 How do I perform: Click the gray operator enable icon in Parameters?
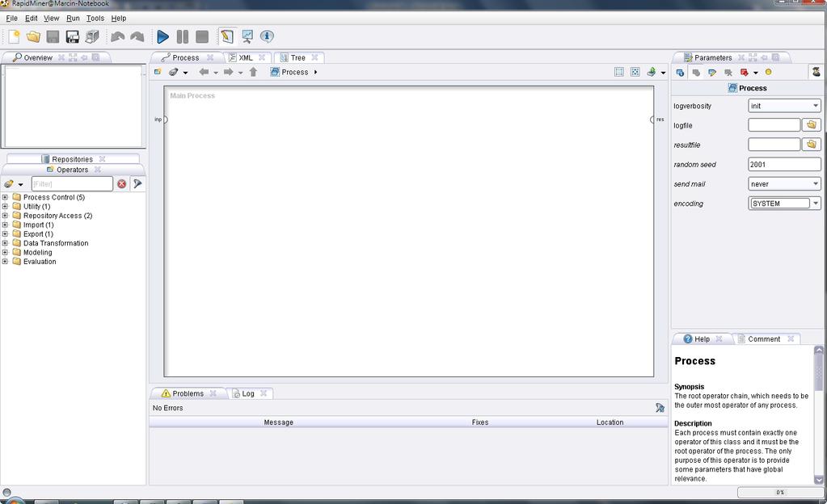click(696, 72)
